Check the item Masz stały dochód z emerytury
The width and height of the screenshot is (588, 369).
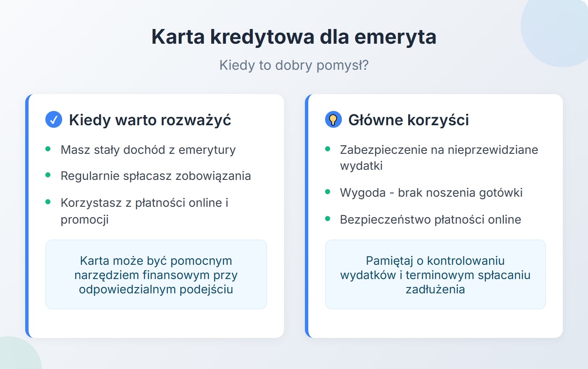point(149,149)
